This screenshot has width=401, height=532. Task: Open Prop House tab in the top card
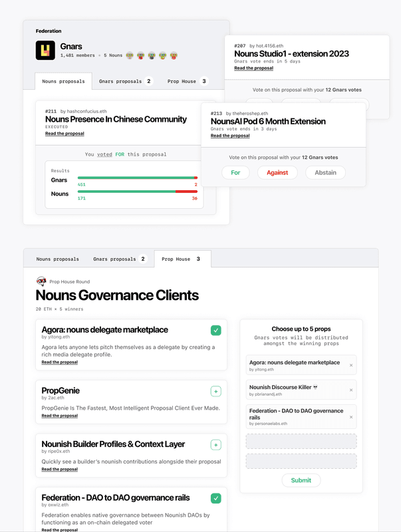point(186,81)
